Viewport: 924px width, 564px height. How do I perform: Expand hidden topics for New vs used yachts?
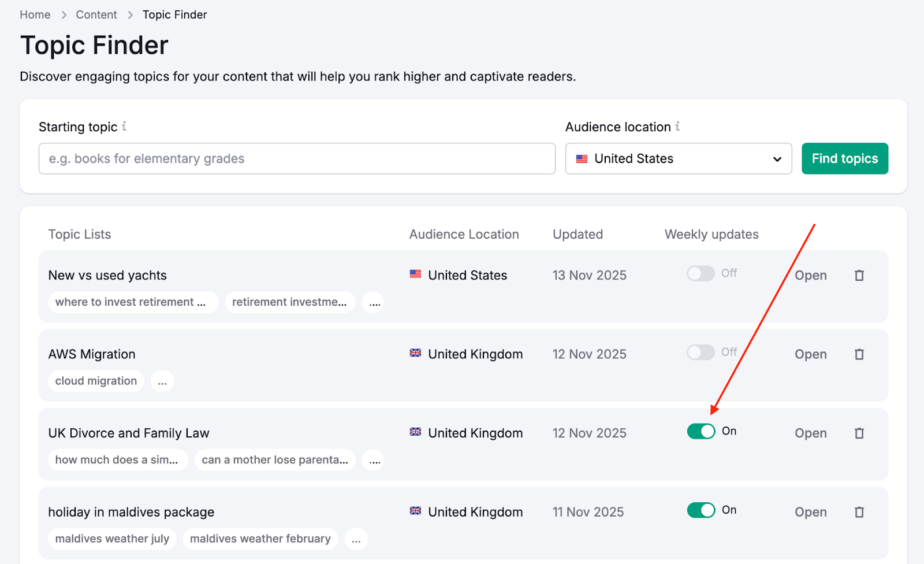click(x=372, y=302)
